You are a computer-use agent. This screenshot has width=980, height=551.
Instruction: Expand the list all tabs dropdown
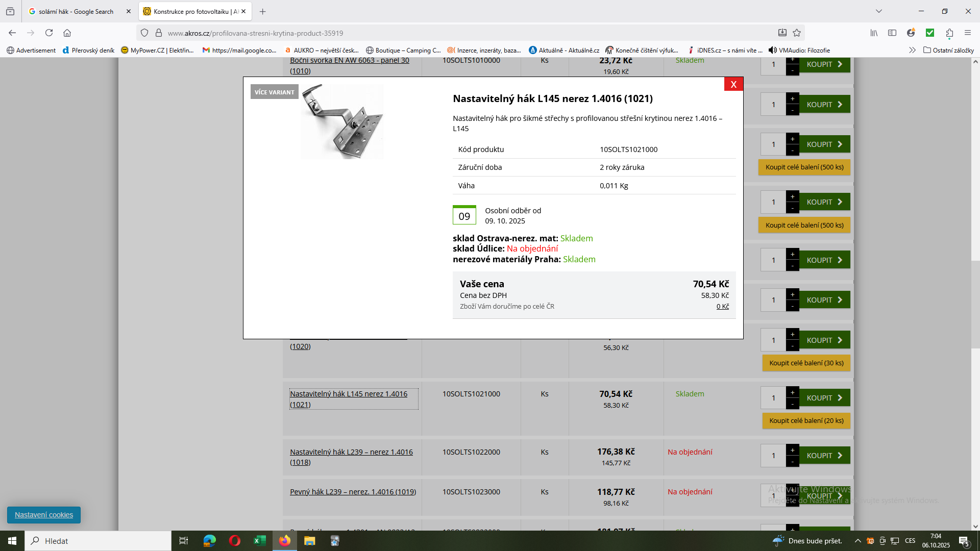[878, 11]
